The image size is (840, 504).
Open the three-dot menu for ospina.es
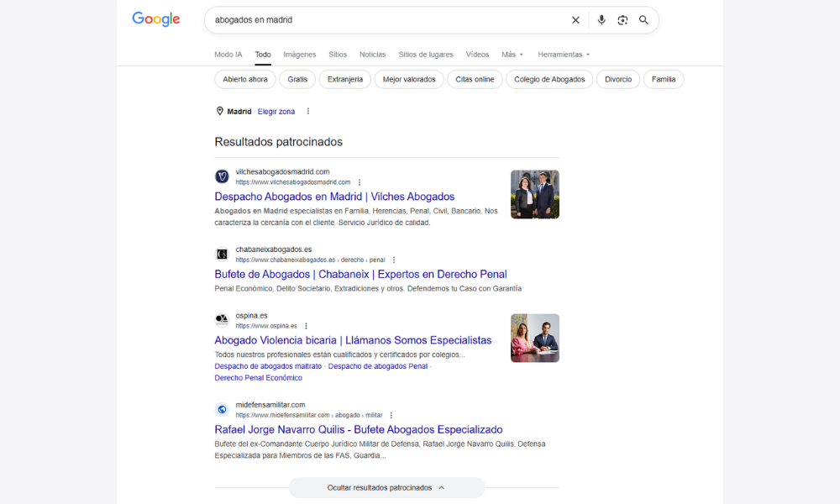306,326
